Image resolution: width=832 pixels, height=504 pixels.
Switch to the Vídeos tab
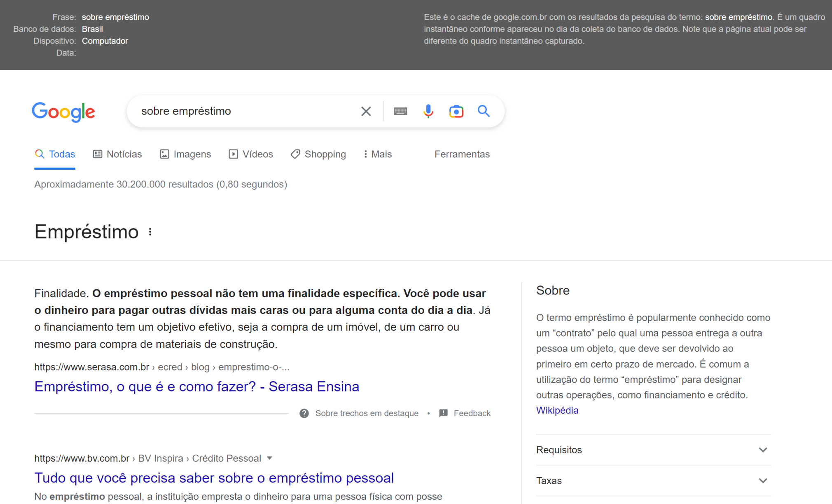(x=251, y=154)
